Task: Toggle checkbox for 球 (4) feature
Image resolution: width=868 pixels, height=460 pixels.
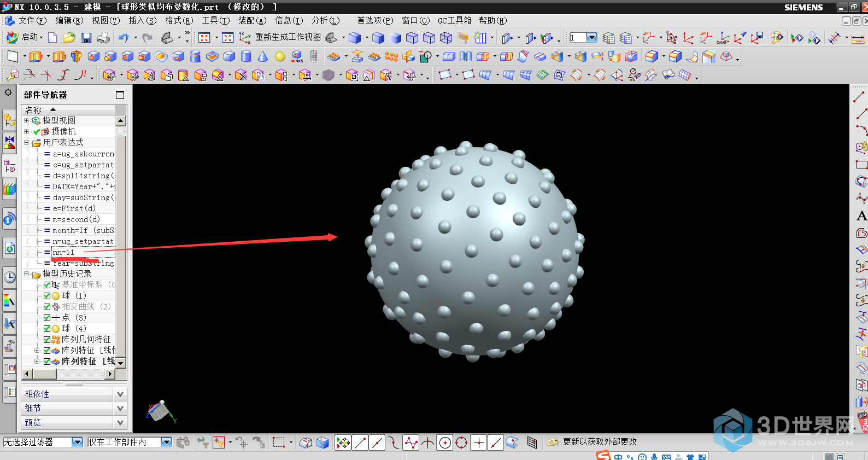Action: tap(47, 329)
